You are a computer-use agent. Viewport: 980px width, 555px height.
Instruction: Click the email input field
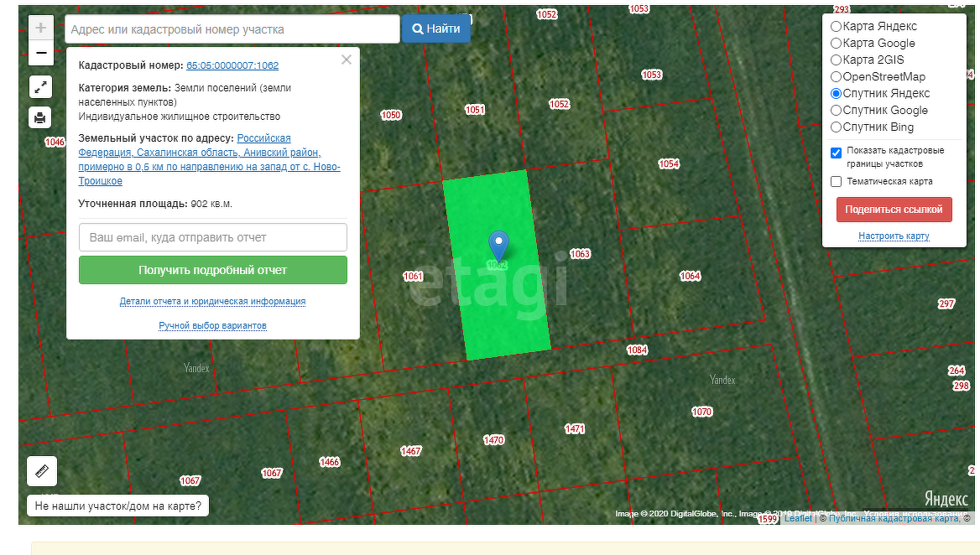pos(212,237)
